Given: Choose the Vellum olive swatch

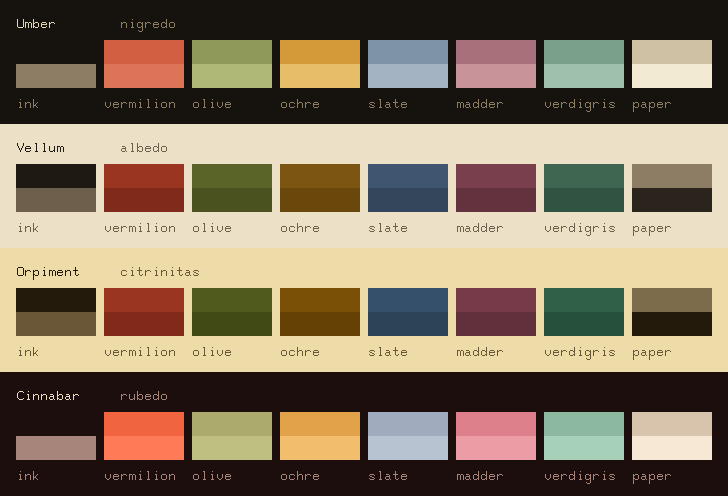Looking at the screenshot, I should point(232,188).
